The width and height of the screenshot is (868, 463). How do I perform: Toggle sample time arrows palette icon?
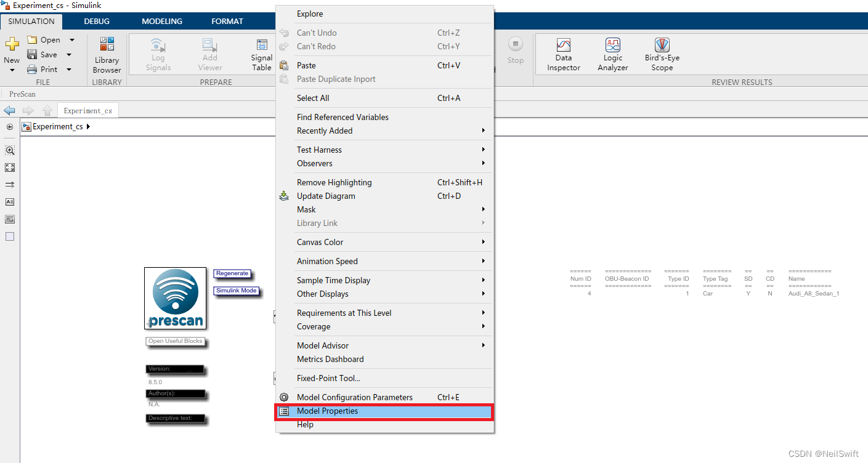click(x=10, y=185)
